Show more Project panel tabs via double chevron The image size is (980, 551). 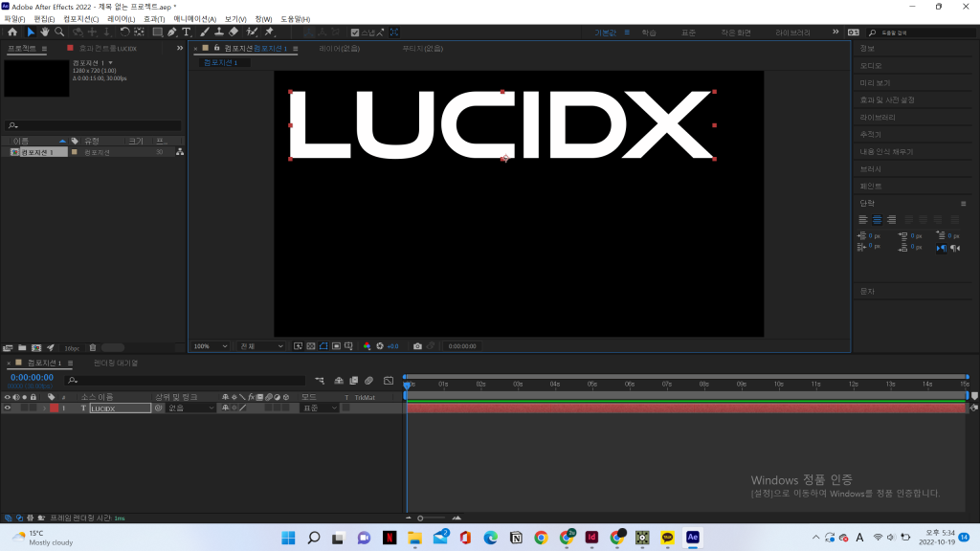pos(180,48)
